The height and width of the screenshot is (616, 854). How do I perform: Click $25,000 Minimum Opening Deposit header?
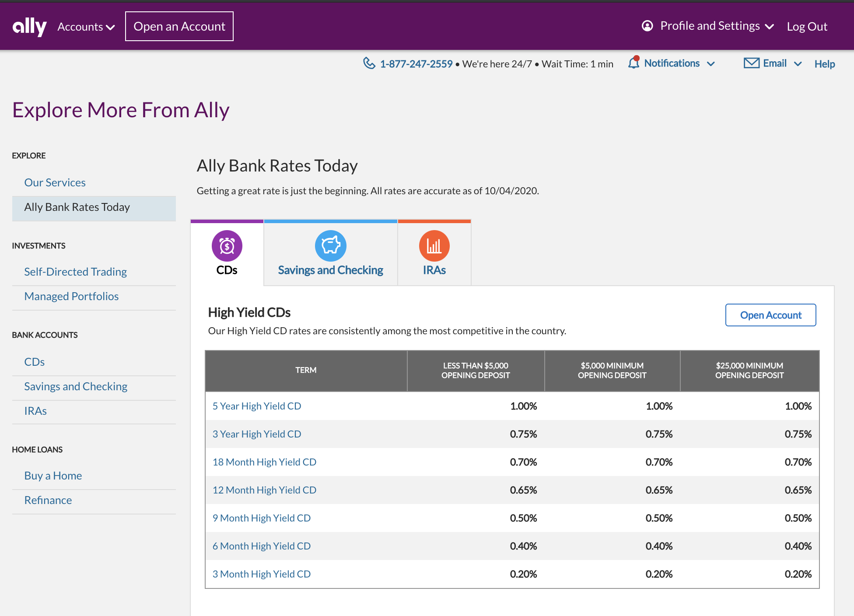click(749, 370)
